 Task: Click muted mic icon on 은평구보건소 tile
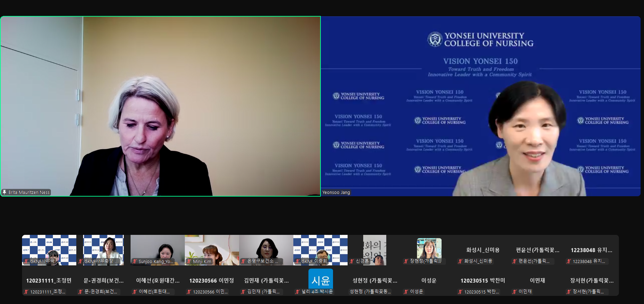tap(243, 261)
